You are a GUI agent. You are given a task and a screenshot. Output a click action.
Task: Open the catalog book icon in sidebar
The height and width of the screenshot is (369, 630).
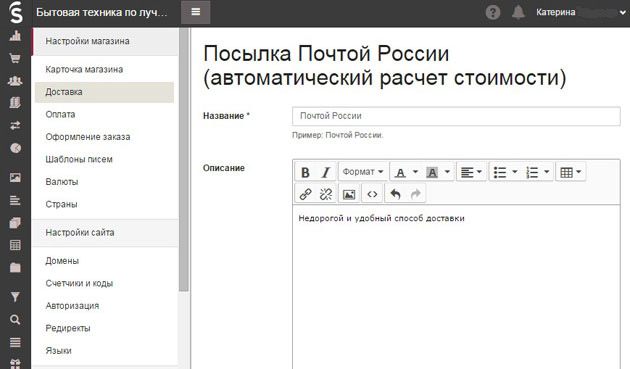(15, 103)
